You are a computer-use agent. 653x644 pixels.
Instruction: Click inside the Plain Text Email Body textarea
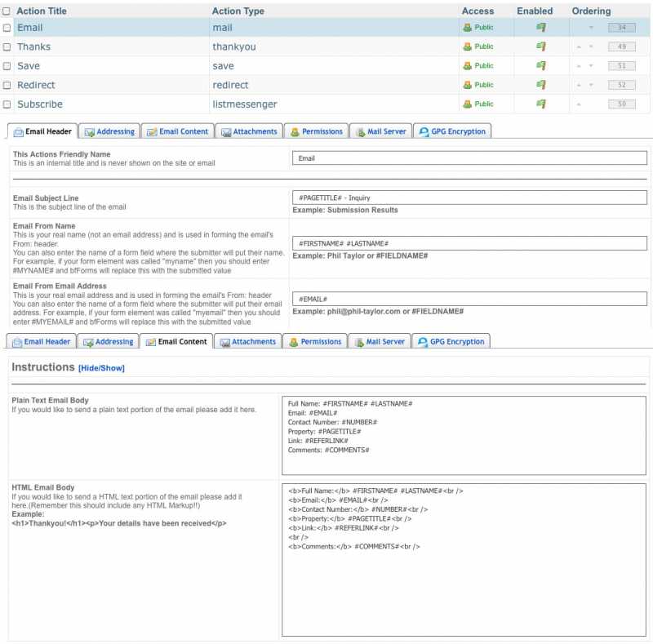click(464, 436)
